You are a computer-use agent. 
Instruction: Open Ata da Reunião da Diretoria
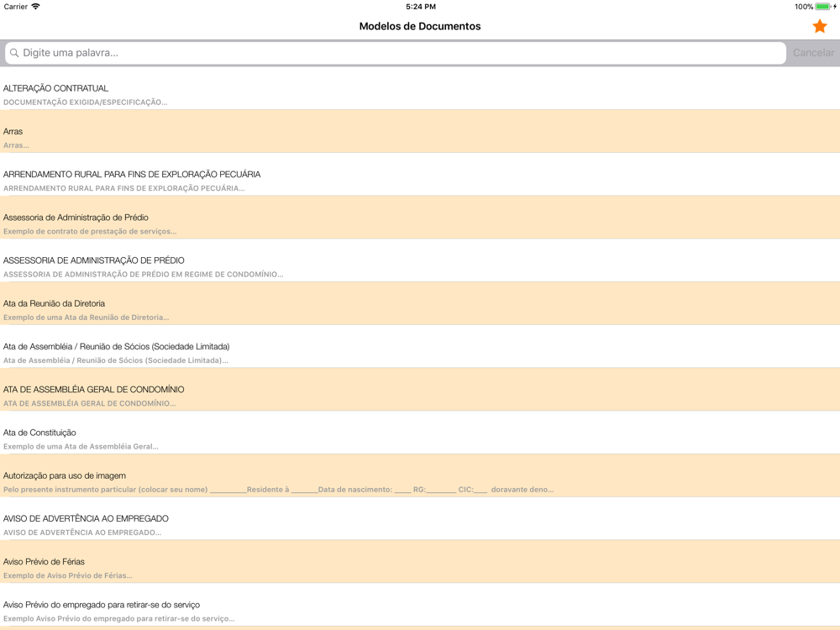pyautogui.click(x=420, y=303)
